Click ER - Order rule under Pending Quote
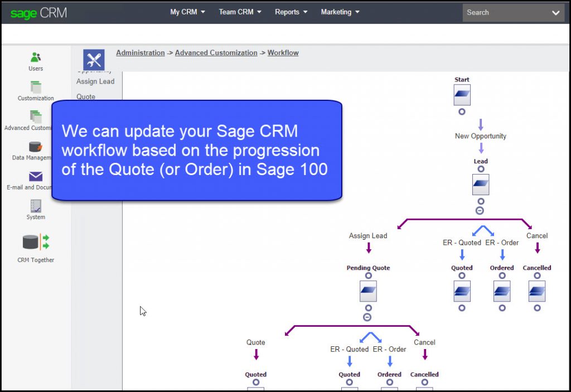 389,350
